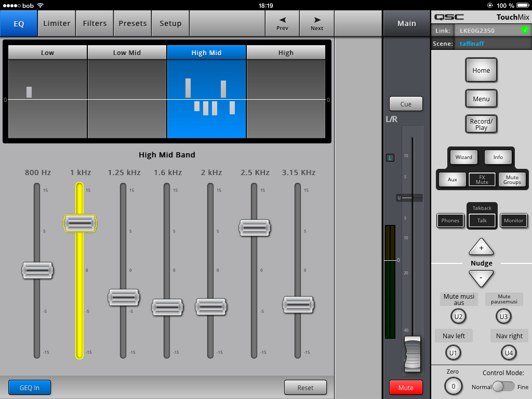Tap the U4 user button
532x399 pixels.
(509, 353)
